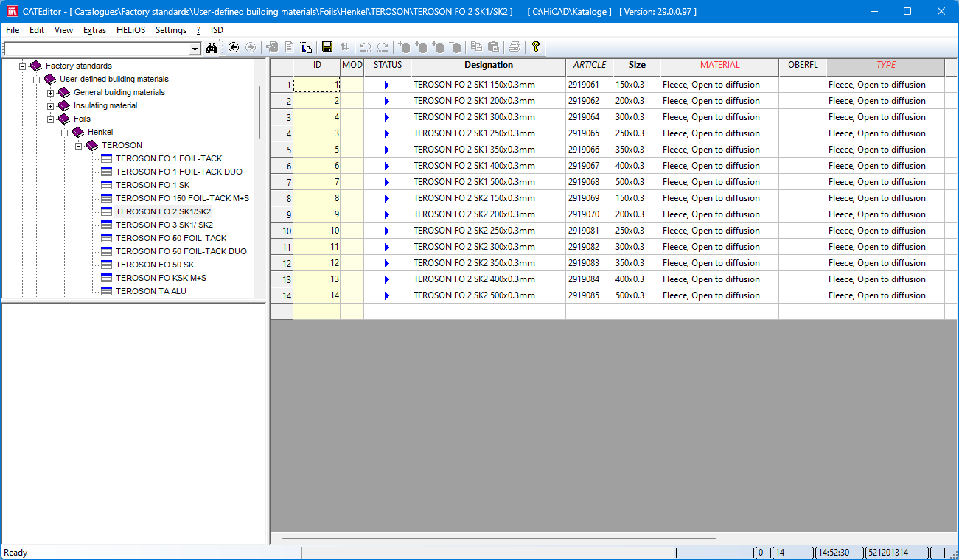This screenshot has width=959, height=560.
Task: Select TEROSON FO KSK M+S in tree
Action: click(161, 279)
